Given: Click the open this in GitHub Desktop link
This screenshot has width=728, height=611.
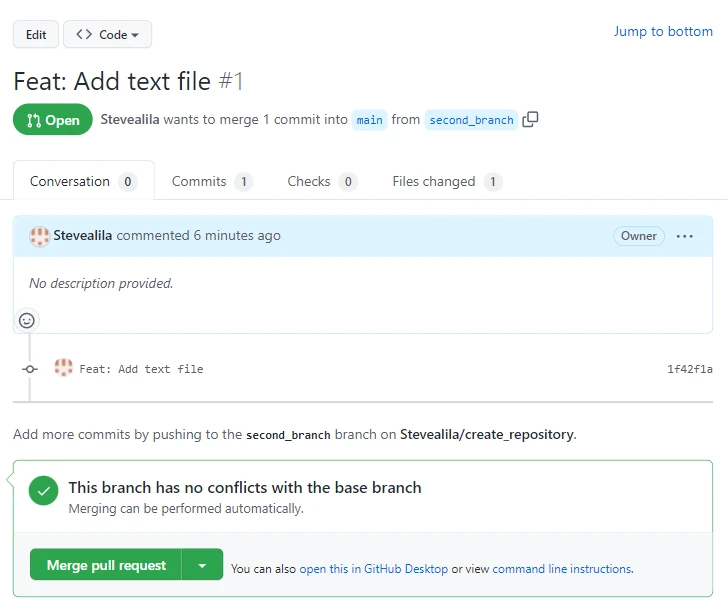Looking at the screenshot, I should 374,569.
